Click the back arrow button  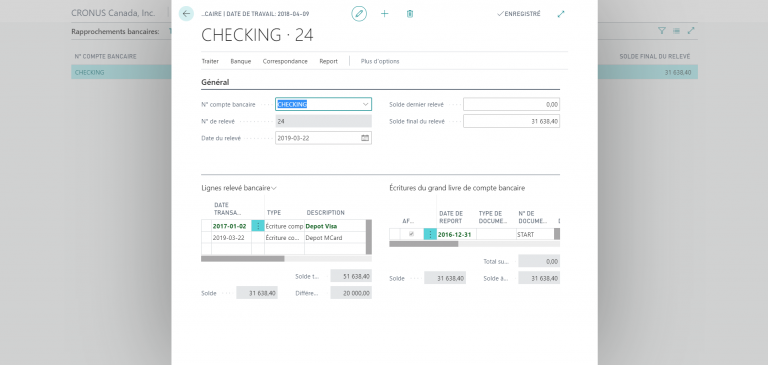[x=186, y=14]
